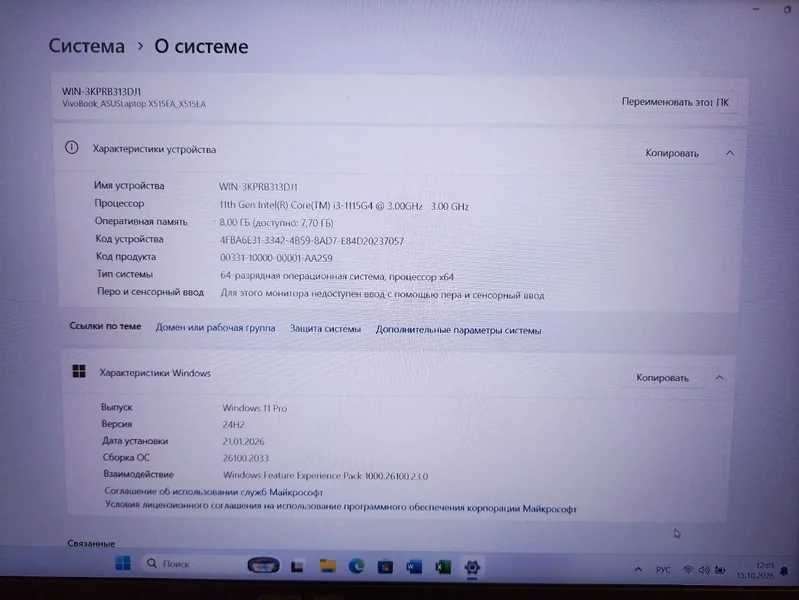Click the Windows 11 Pro edition value
The image size is (799, 600).
pyautogui.click(x=255, y=408)
